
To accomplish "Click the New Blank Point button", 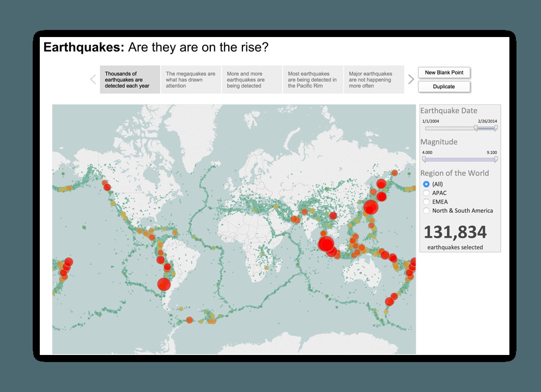I will [444, 72].
